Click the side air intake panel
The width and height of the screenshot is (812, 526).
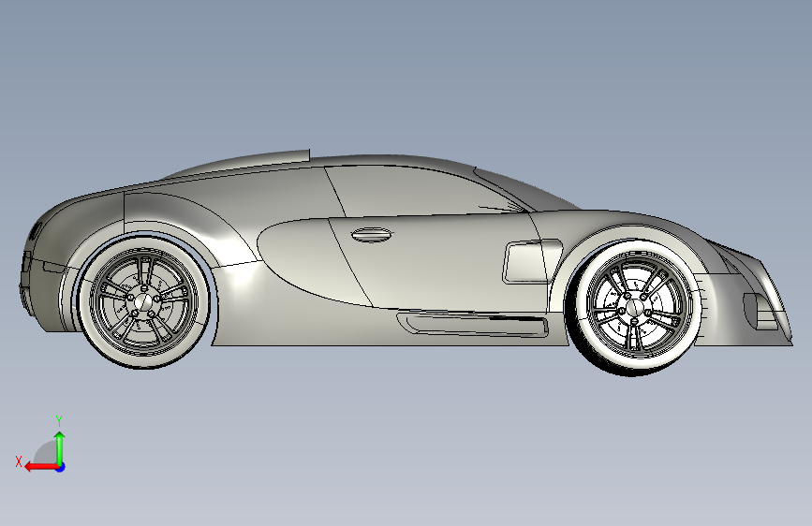coord(532,261)
